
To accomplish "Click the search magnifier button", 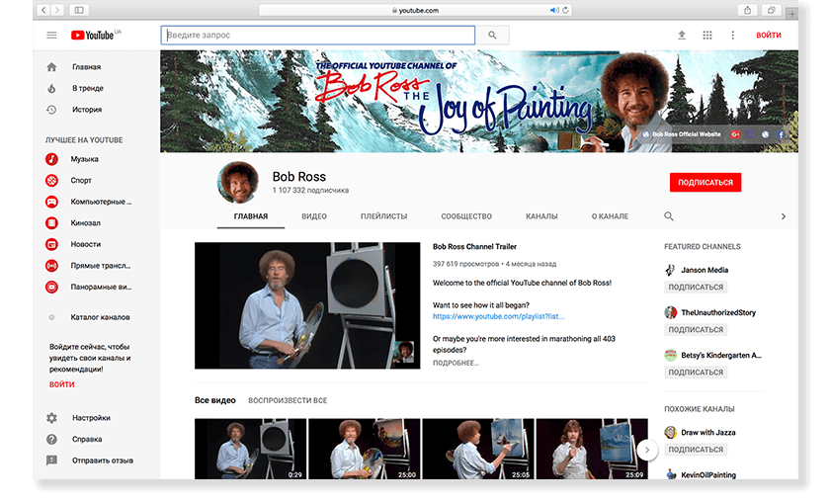I will 492,36.
